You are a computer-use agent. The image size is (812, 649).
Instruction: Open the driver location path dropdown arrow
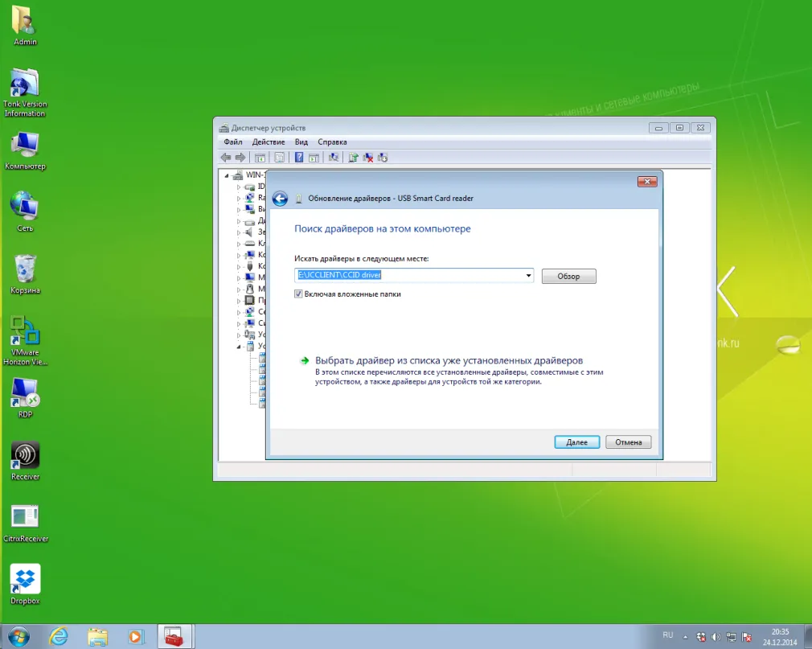pos(528,275)
